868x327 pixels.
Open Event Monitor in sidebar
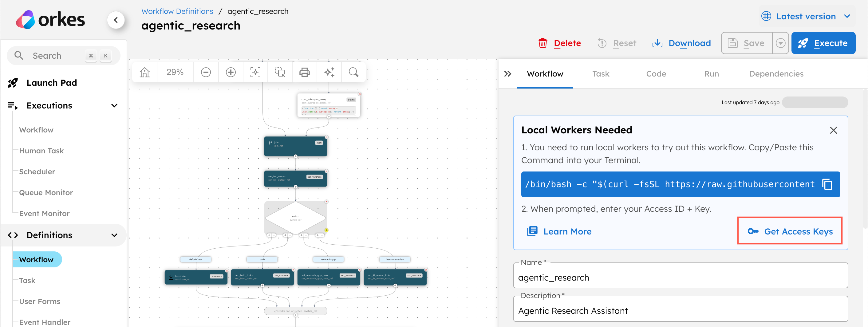[44, 214]
